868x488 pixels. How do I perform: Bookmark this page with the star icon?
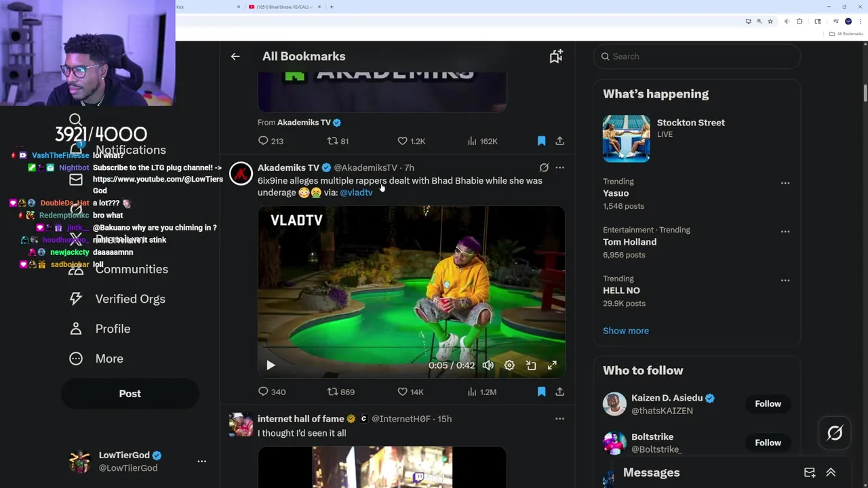pos(770,22)
